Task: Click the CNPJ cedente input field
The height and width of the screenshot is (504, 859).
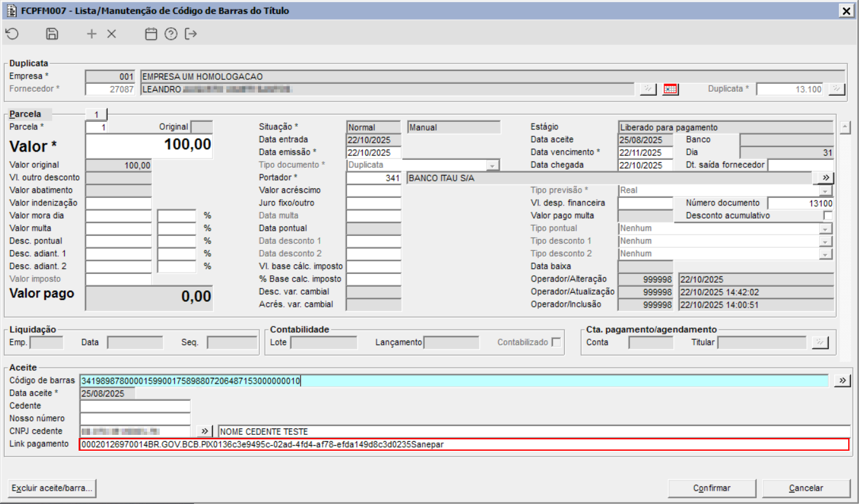Action: pyautogui.click(x=135, y=431)
